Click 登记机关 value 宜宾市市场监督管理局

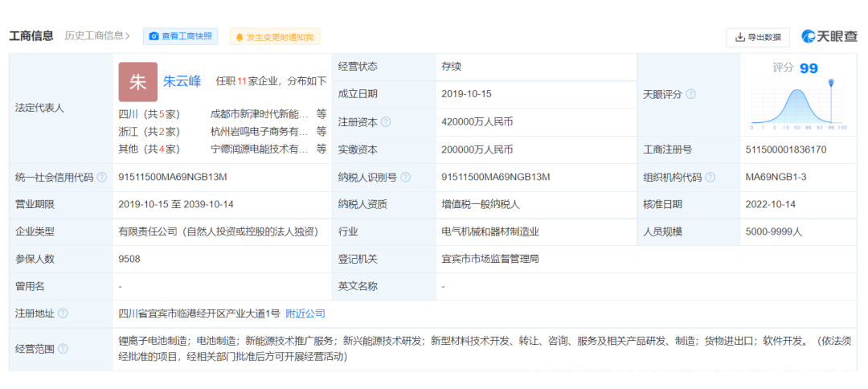pyautogui.click(x=490, y=259)
